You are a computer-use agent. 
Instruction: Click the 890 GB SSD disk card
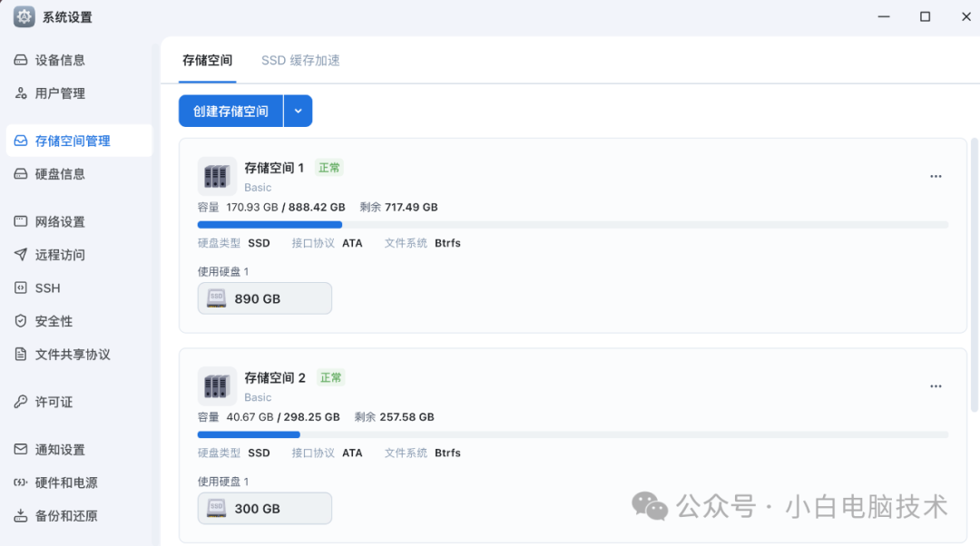(x=264, y=297)
